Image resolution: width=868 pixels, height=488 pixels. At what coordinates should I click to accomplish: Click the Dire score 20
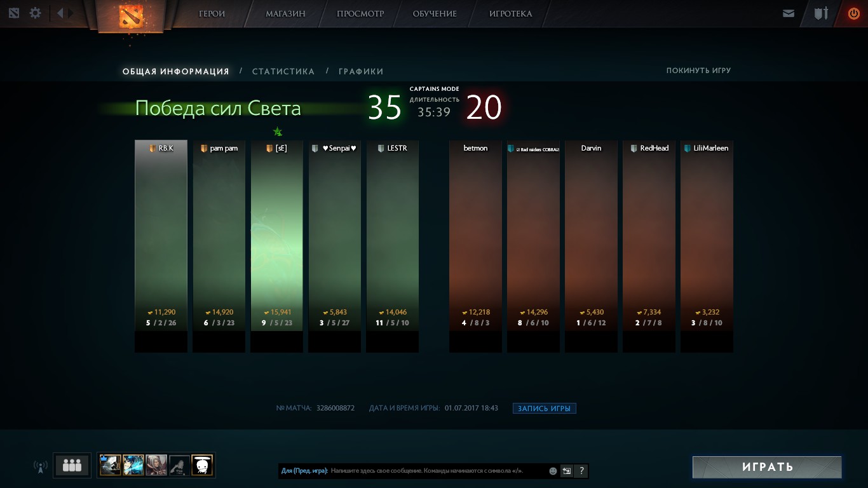tap(484, 107)
